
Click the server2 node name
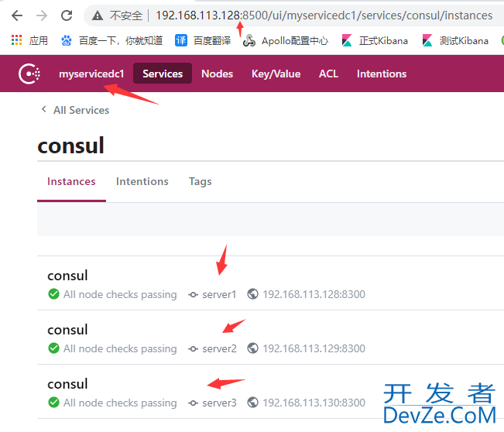(219, 348)
